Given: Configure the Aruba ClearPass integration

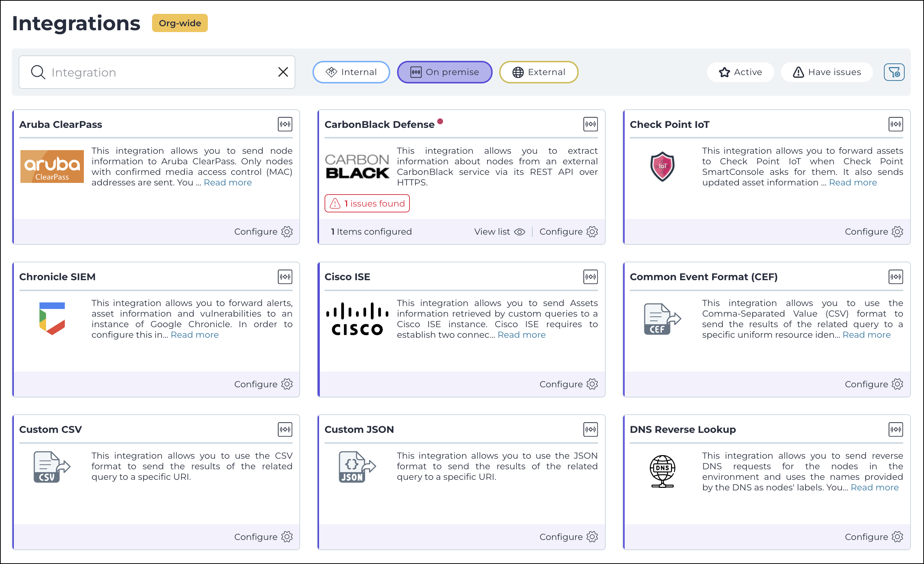Looking at the screenshot, I should 263,232.
